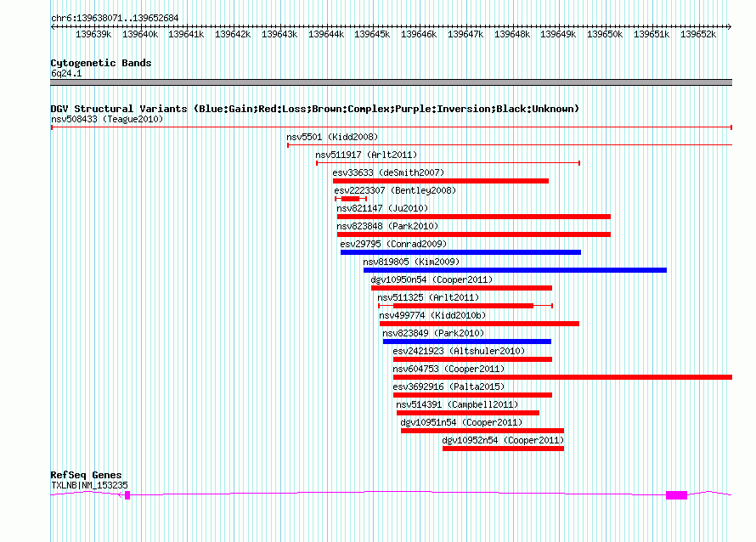Viewport: 756px width, 542px height.
Task: Click the nsv508433 (Teague2010) variant label
Action: [x=107, y=119]
